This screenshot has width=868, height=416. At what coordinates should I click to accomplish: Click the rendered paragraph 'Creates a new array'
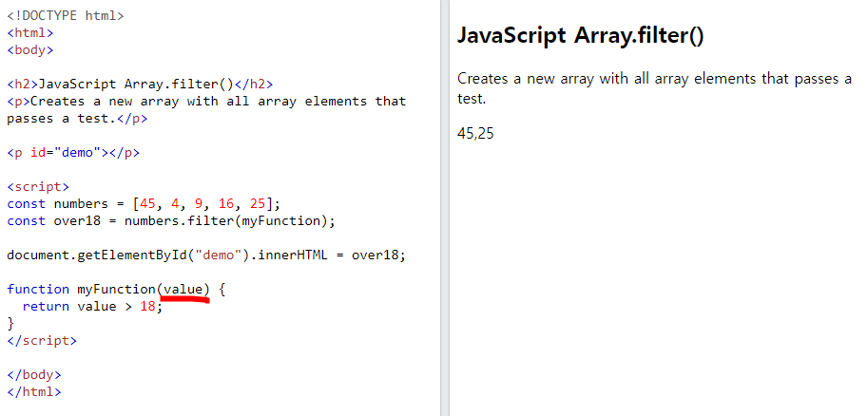click(x=654, y=88)
